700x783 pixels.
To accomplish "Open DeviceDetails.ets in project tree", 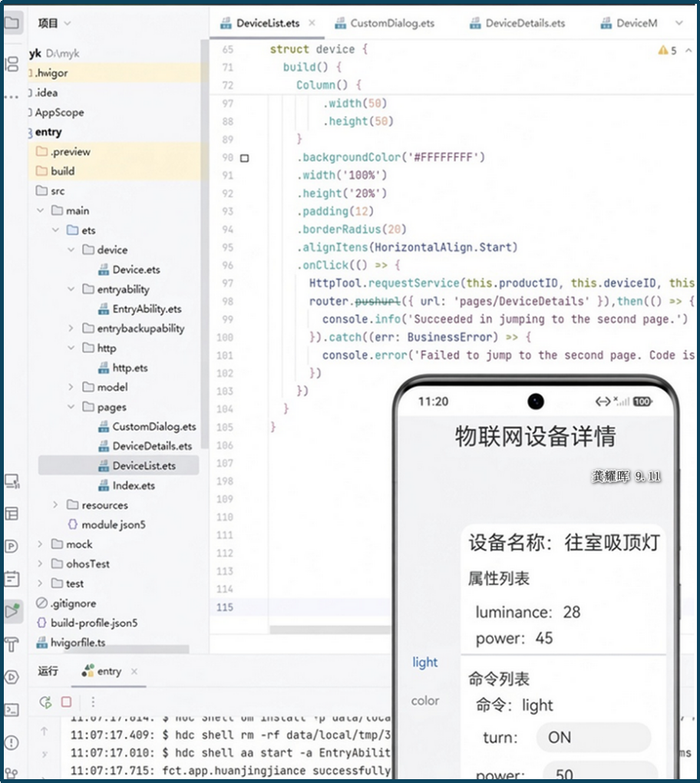I will [x=145, y=446].
